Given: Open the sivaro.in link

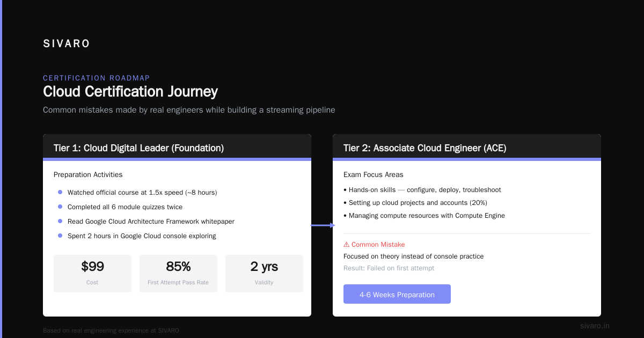Looking at the screenshot, I should click(x=595, y=326).
